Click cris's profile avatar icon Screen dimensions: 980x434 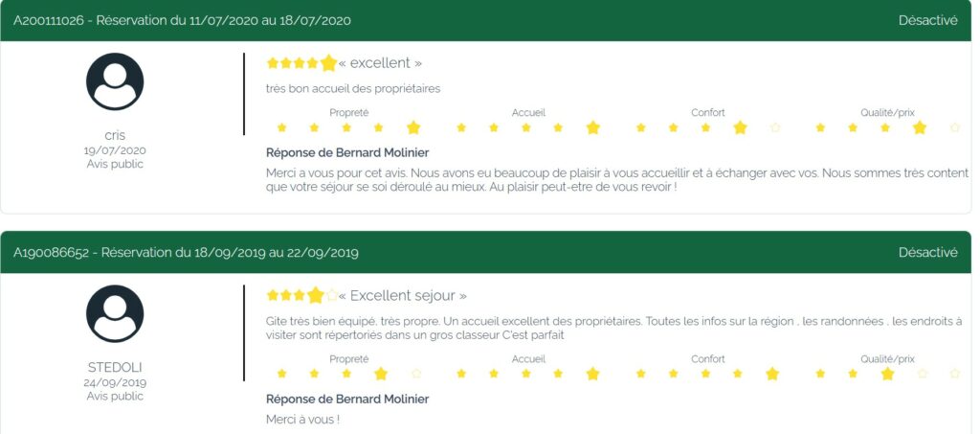115,81
